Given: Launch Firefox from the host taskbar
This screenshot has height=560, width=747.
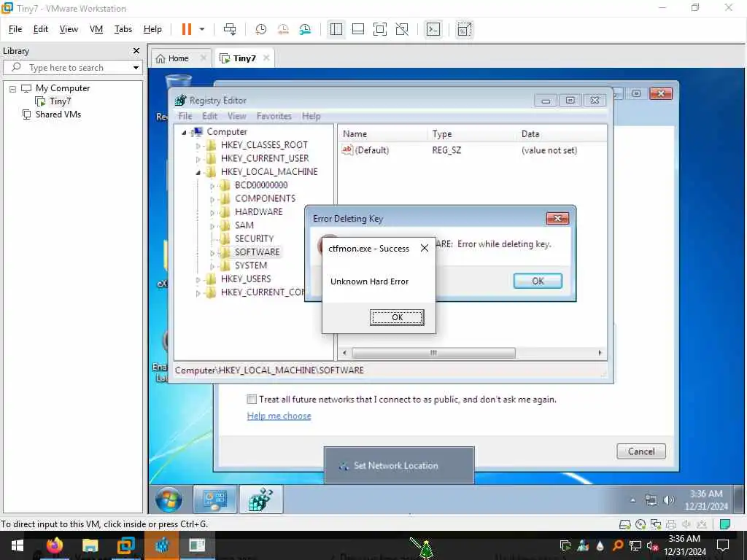Looking at the screenshot, I should click(55, 545).
